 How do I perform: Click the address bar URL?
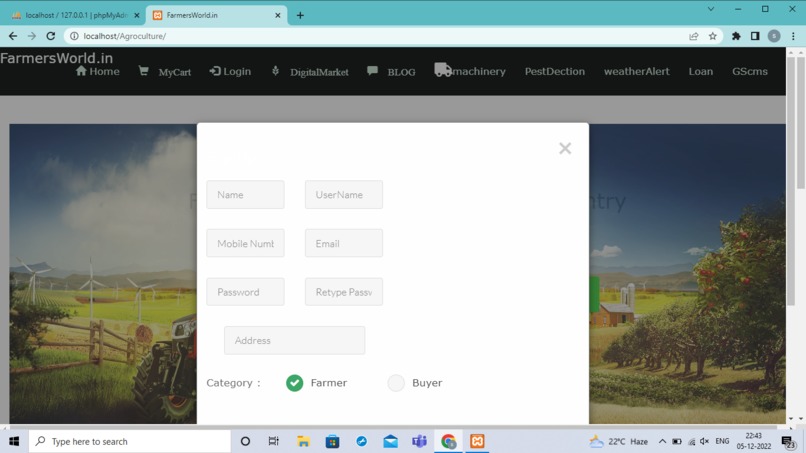pyautogui.click(x=125, y=36)
